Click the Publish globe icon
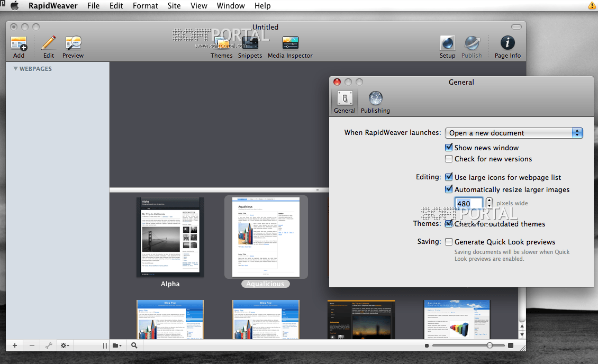 coord(472,43)
